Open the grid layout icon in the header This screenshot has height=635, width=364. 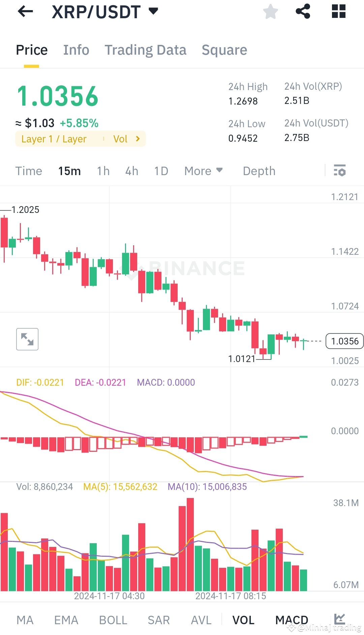(x=338, y=11)
